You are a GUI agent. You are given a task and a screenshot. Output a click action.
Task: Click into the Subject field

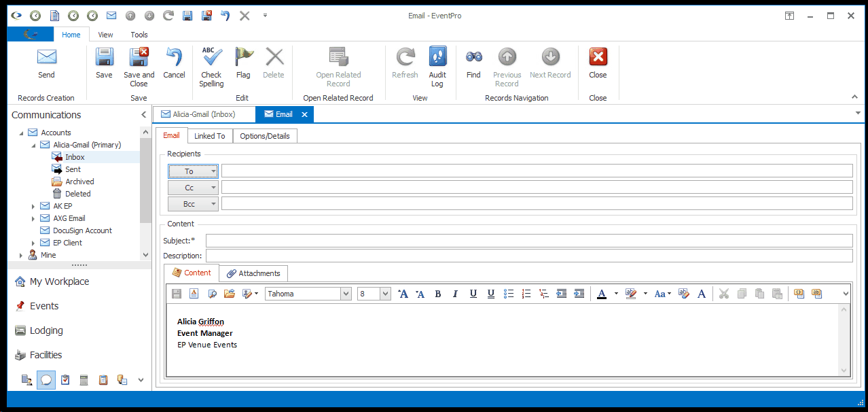[529, 241]
